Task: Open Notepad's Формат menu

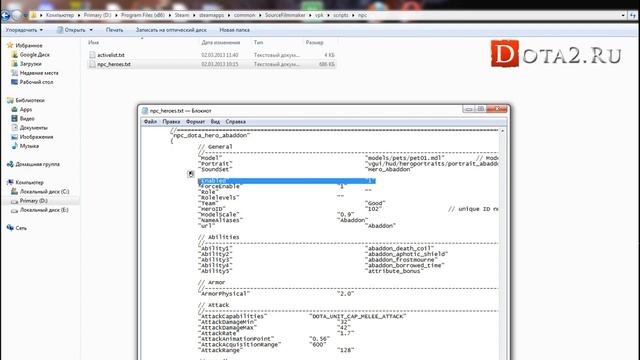Action: tap(196, 122)
